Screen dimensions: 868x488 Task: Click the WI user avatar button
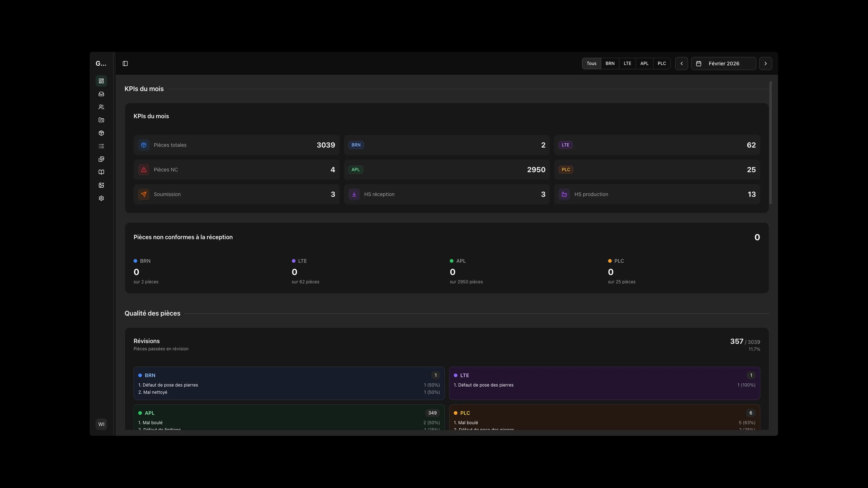tap(101, 424)
